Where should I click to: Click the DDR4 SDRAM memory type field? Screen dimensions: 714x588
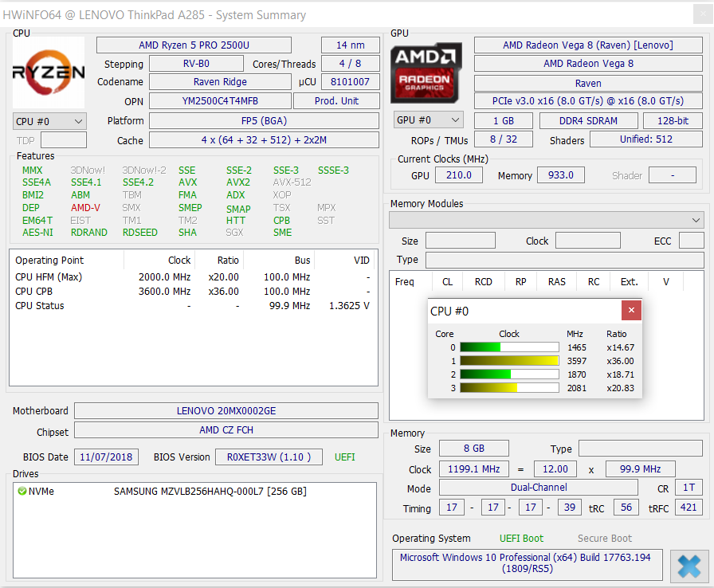coord(588,120)
